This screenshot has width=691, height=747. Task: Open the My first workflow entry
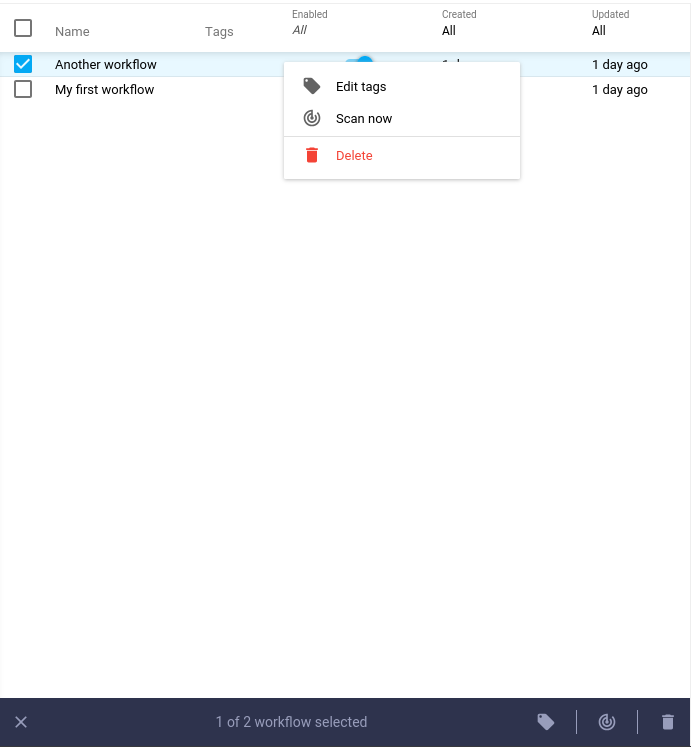(x=104, y=90)
